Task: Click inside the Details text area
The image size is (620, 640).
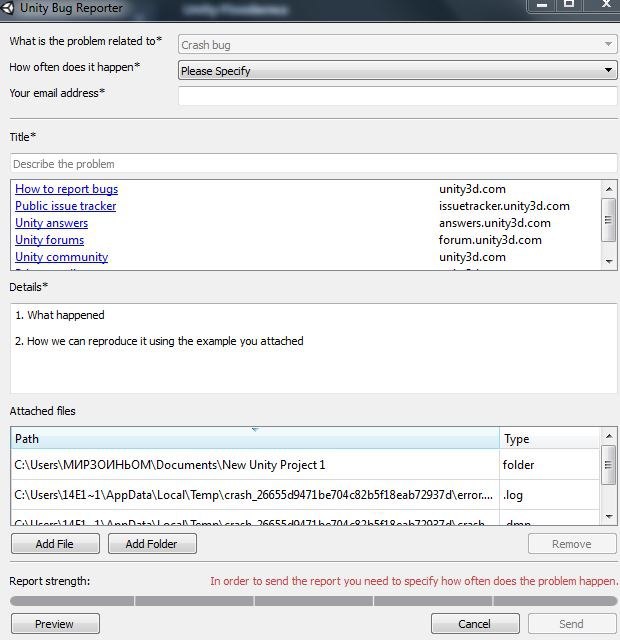Action: [x=313, y=348]
